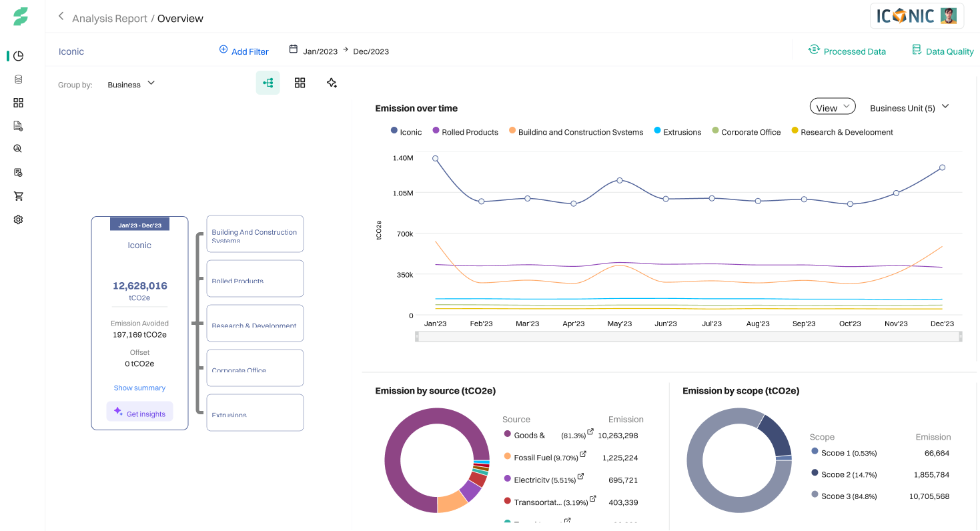Click the green app logo in sidebar
This screenshot has width=980, height=531.
point(21,17)
